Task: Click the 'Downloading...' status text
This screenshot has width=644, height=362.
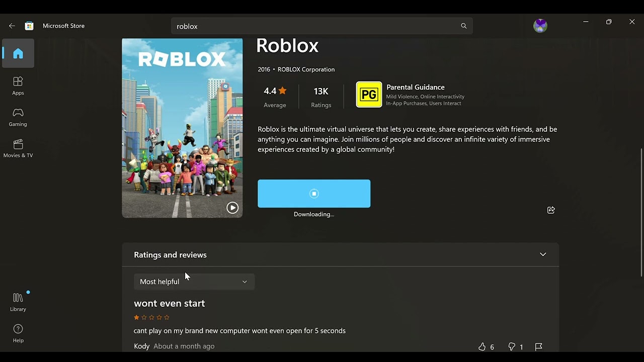Action: pos(314,214)
